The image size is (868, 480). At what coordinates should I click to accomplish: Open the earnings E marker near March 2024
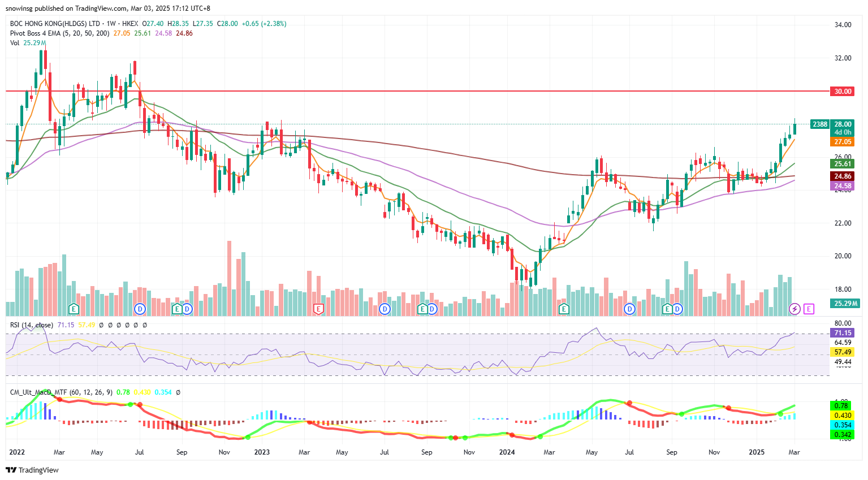click(563, 309)
